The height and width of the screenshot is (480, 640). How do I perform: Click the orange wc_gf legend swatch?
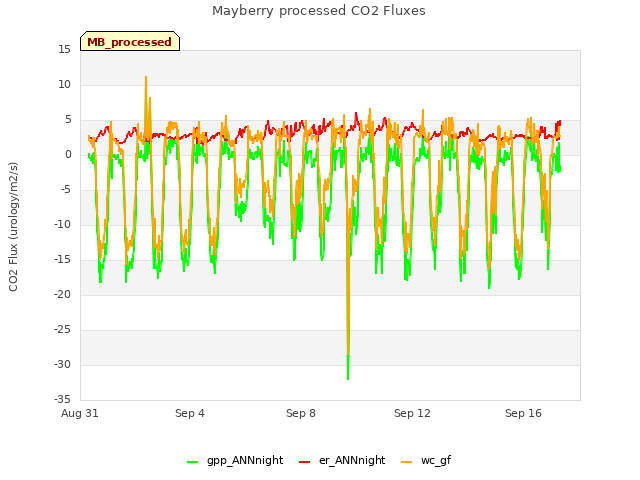[x=407, y=462]
